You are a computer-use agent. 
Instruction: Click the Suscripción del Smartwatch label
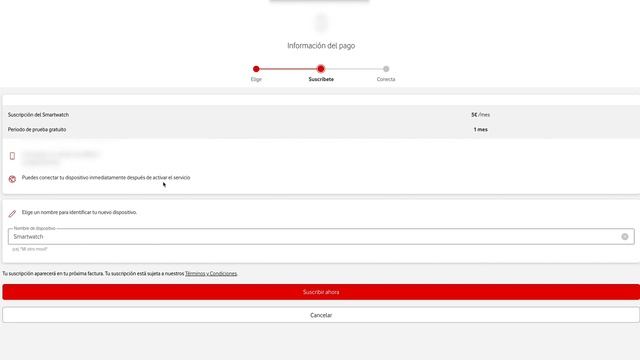coord(38,115)
